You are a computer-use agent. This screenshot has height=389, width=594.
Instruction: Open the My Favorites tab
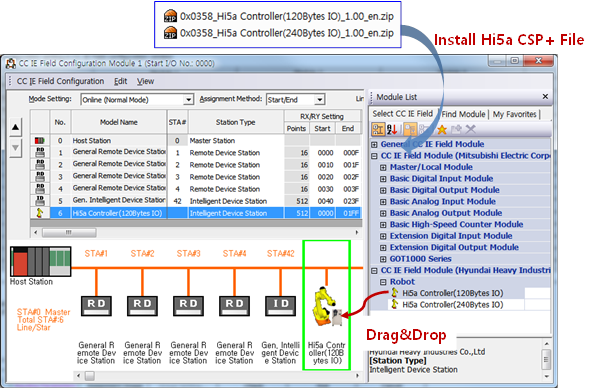click(514, 114)
